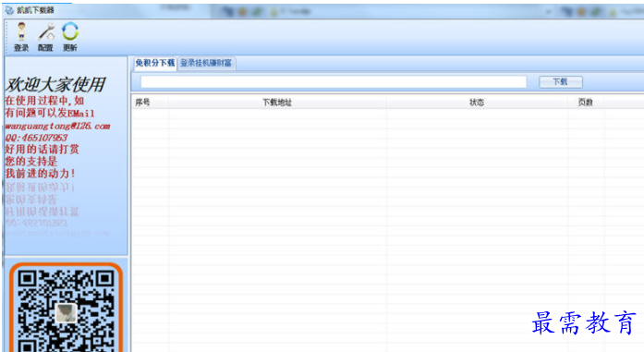Viewport: 644px width, 352px height.
Task: Click the 页数 column header
Action: click(586, 103)
